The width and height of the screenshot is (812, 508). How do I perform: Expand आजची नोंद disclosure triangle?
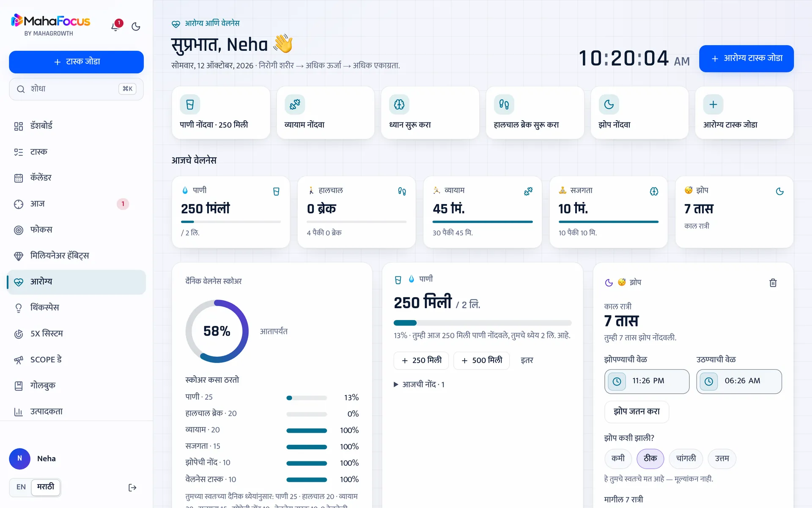tap(396, 384)
